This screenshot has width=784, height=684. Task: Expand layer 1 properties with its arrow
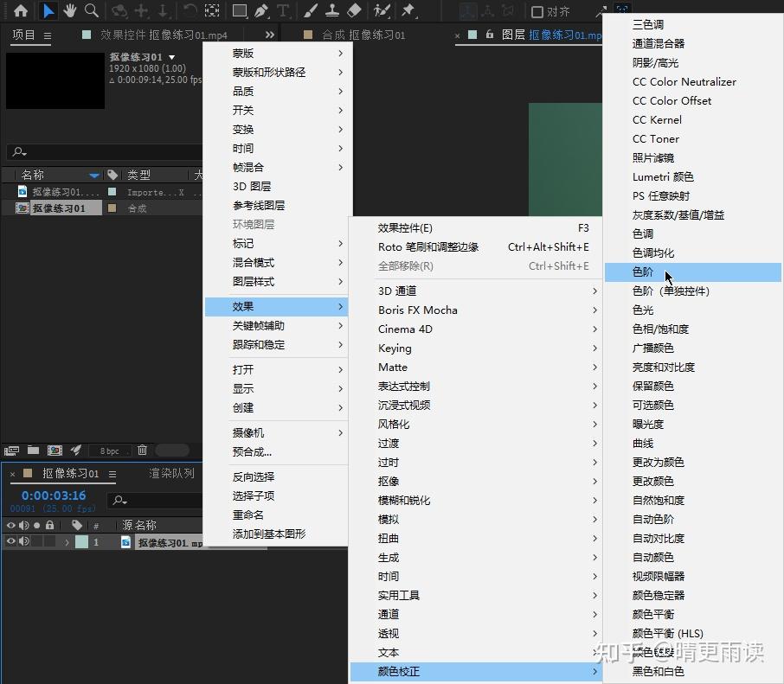click(x=66, y=542)
